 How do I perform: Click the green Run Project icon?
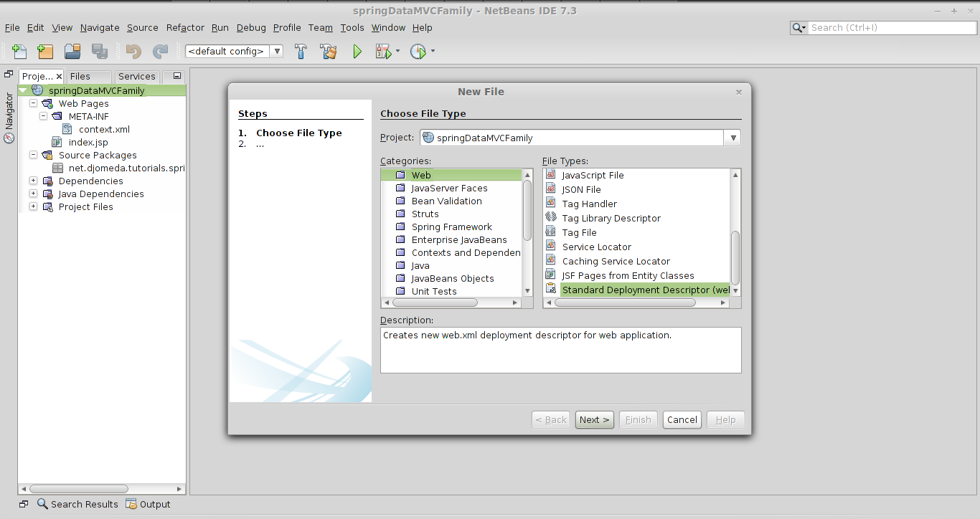[x=357, y=51]
